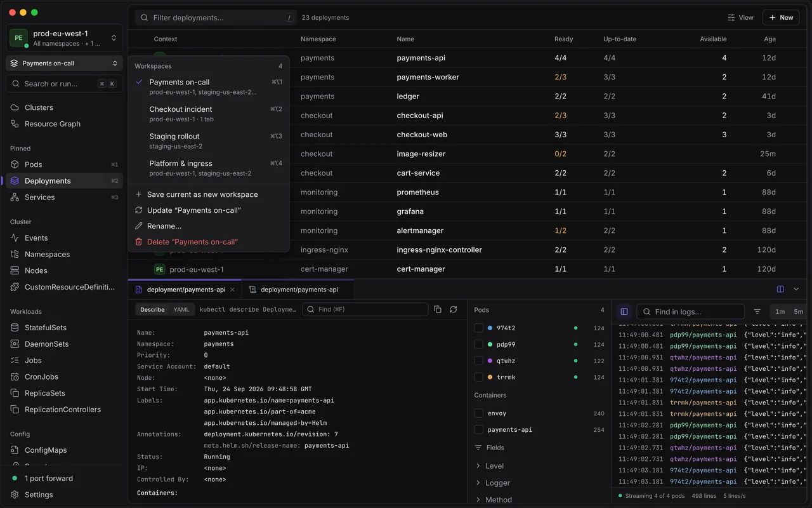Split the bottom panel layout
Viewport: 812px width, 508px height.
(780, 289)
